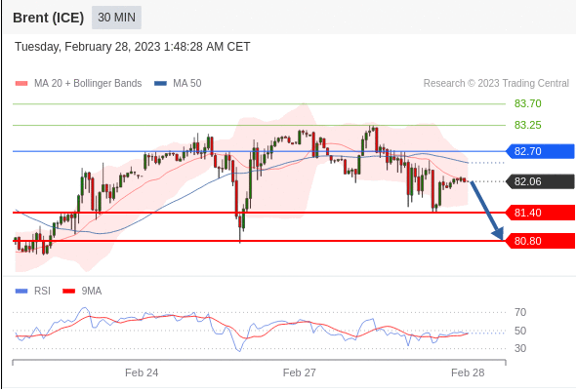Click the 83.70 resistance level label

527,103
